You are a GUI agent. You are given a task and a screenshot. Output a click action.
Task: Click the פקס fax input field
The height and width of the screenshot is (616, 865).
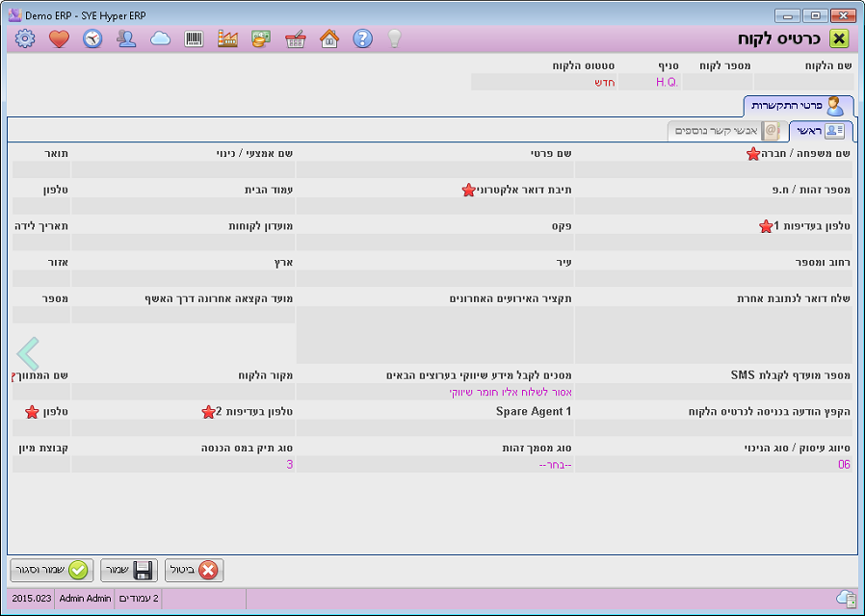coord(434,242)
